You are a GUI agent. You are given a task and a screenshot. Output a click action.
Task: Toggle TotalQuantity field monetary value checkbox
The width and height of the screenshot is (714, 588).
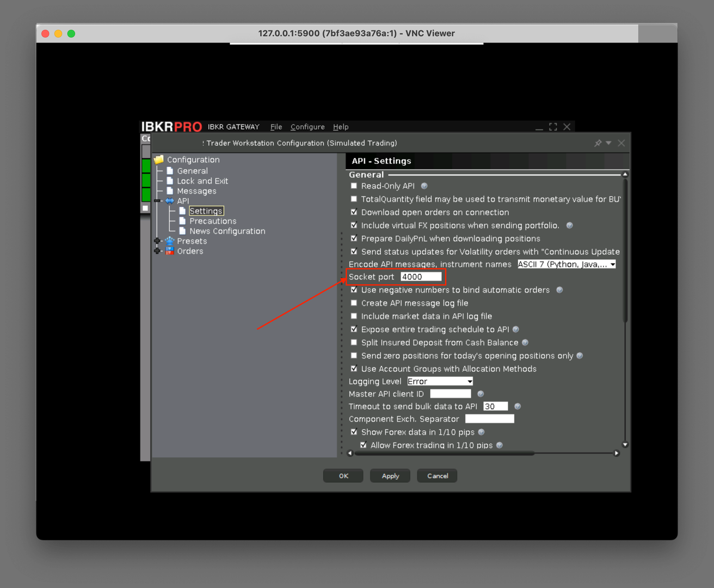[354, 199]
